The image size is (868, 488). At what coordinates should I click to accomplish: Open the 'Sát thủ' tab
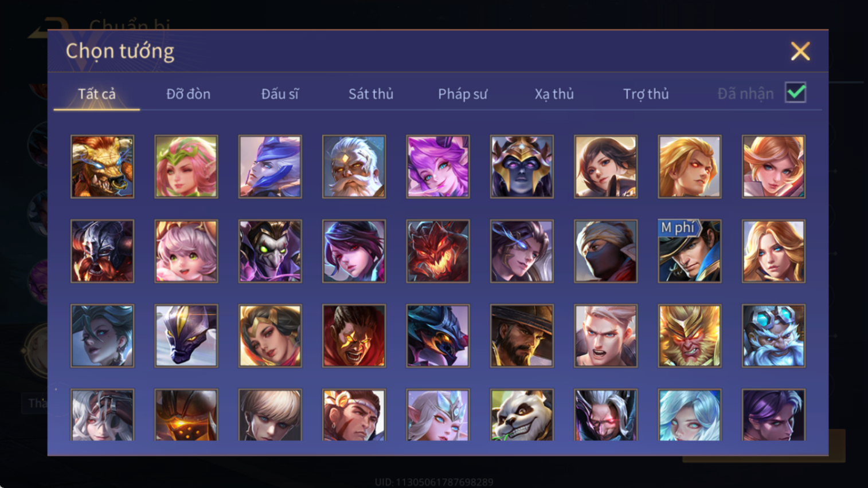point(371,94)
